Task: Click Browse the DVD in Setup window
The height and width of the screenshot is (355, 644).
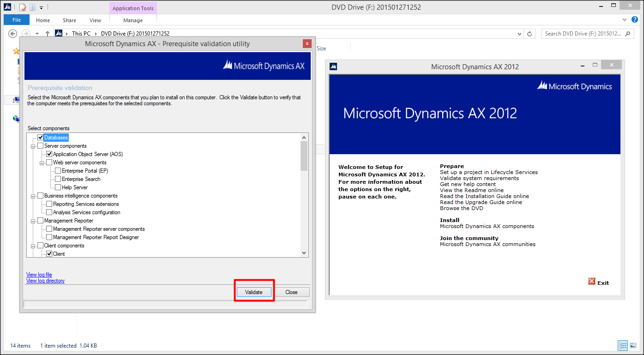Action: pyautogui.click(x=462, y=208)
